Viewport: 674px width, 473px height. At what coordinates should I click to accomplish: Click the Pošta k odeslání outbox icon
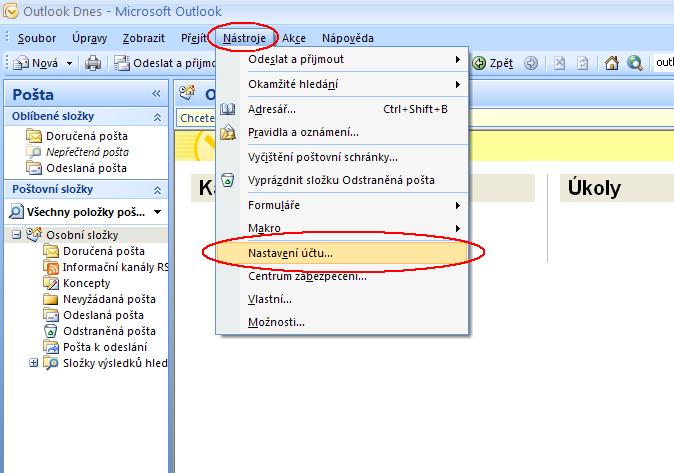(x=51, y=347)
